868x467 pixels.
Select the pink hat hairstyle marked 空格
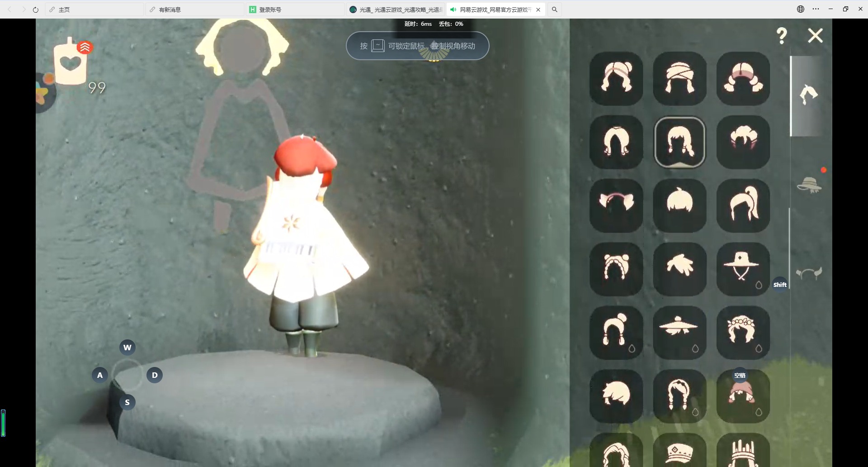(743, 396)
